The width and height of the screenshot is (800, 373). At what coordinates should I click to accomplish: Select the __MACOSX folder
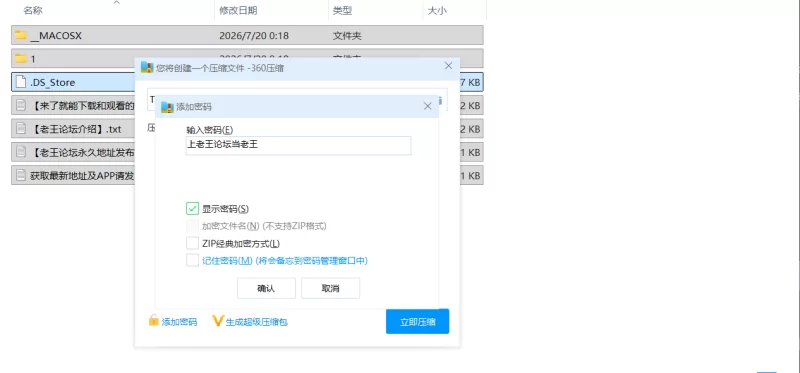click(x=247, y=36)
